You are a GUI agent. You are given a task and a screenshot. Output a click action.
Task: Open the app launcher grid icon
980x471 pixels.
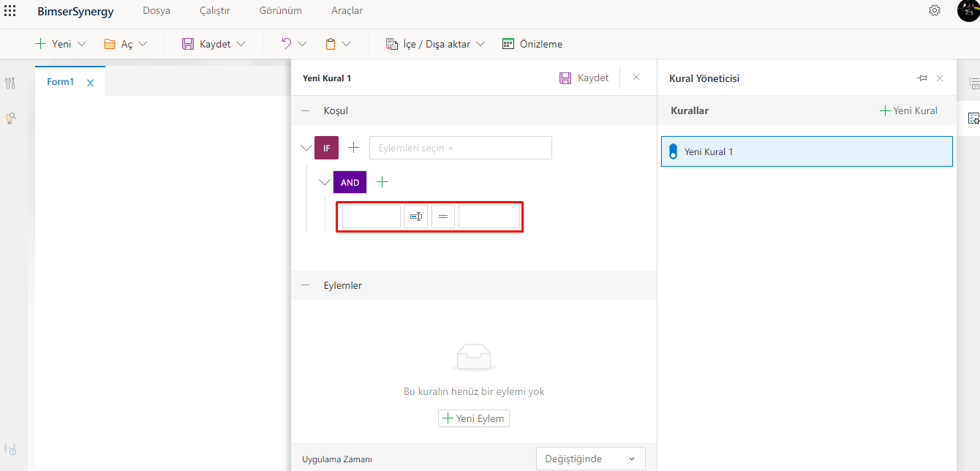pos(10,11)
